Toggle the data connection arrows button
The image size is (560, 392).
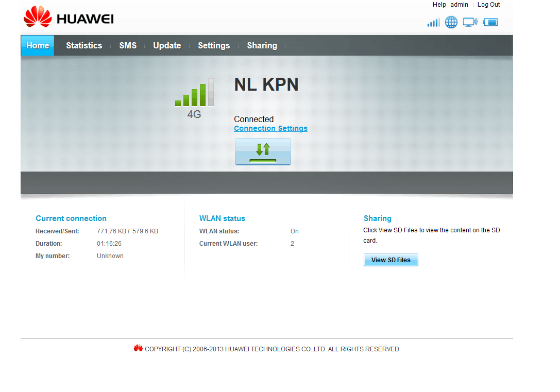point(263,151)
